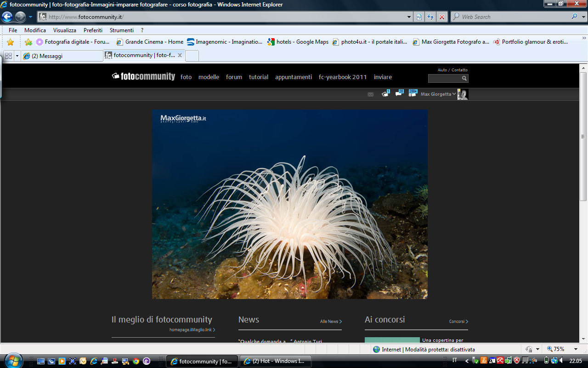The image size is (588, 368).
Task: Open the modelle section in site navigation
Action: click(209, 77)
